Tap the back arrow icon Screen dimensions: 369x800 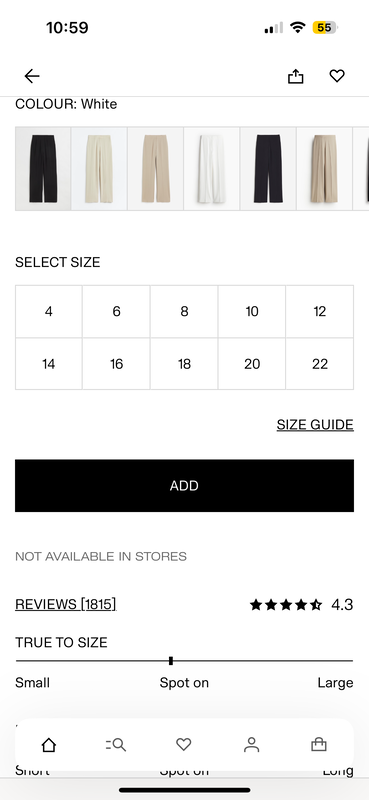click(x=32, y=76)
